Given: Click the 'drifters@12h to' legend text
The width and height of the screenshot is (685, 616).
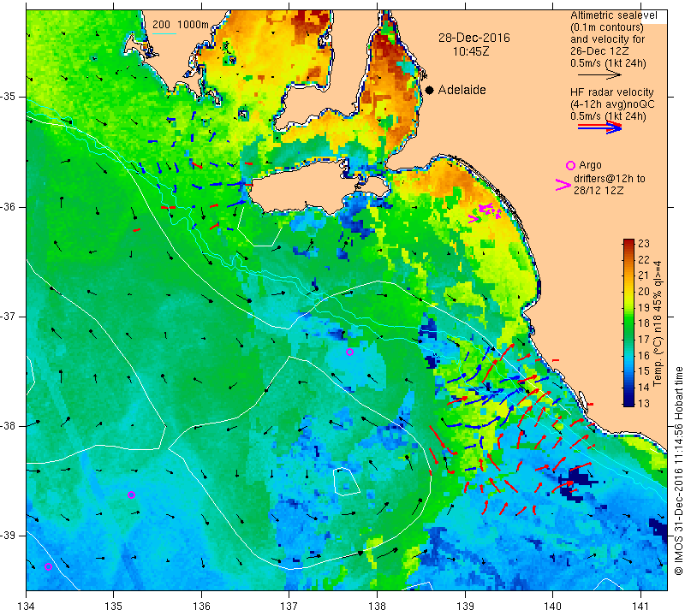Looking at the screenshot, I should coord(609,179).
